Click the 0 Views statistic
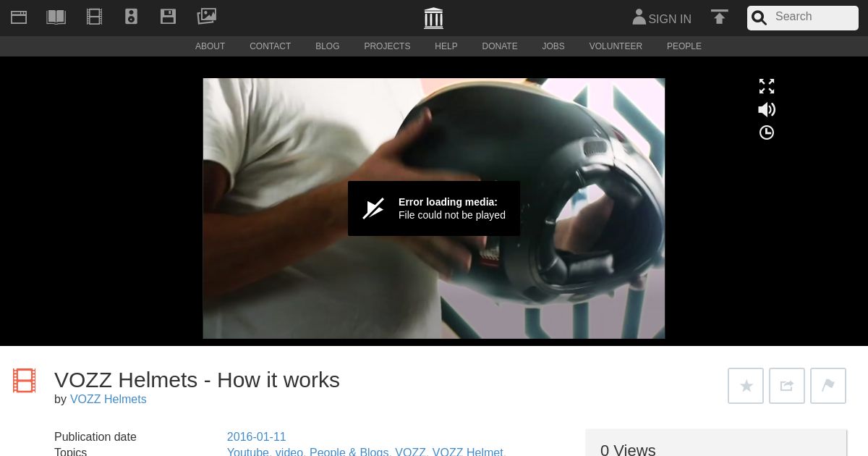The width and height of the screenshot is (868, 456). click(x=628, y=450)
